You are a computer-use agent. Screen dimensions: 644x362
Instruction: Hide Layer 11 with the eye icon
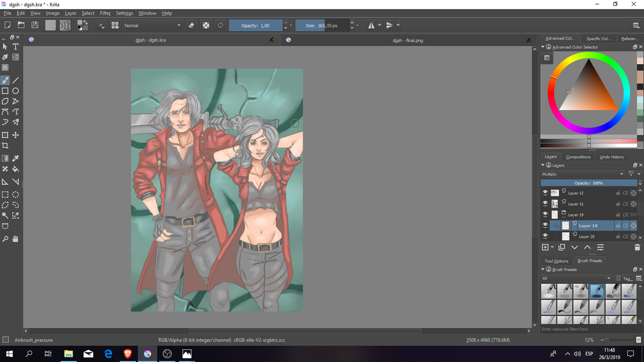coord(545,204)
